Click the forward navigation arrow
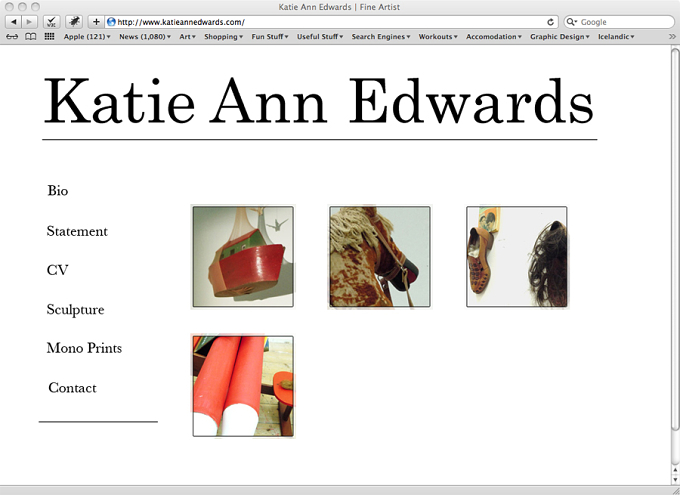Image resolution: width=680 pixels, height=495 pixels. click(29, 22)
